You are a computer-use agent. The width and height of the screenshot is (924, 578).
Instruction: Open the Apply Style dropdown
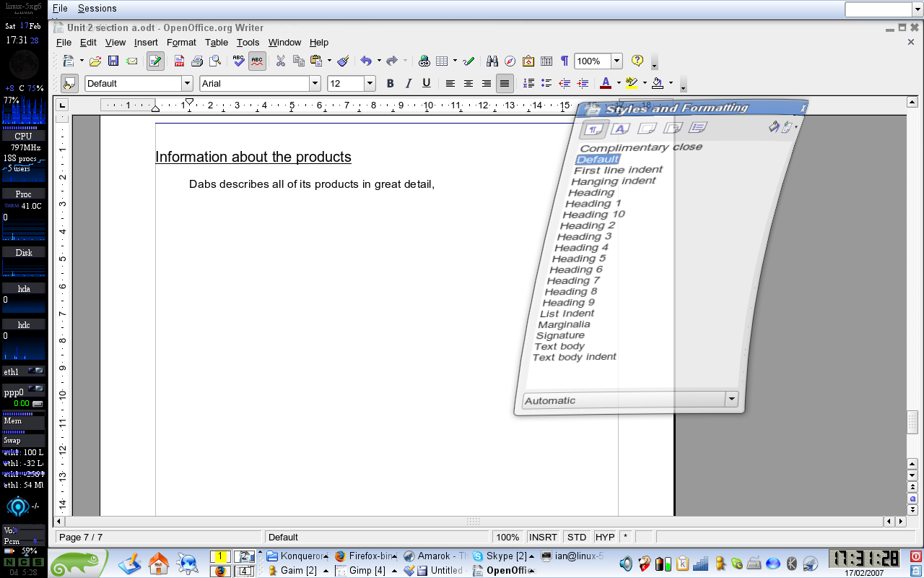187,84
